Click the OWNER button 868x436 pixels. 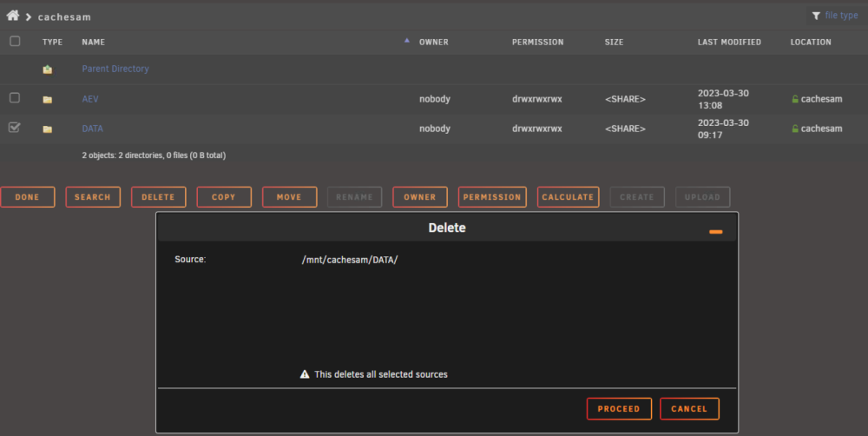420,196
